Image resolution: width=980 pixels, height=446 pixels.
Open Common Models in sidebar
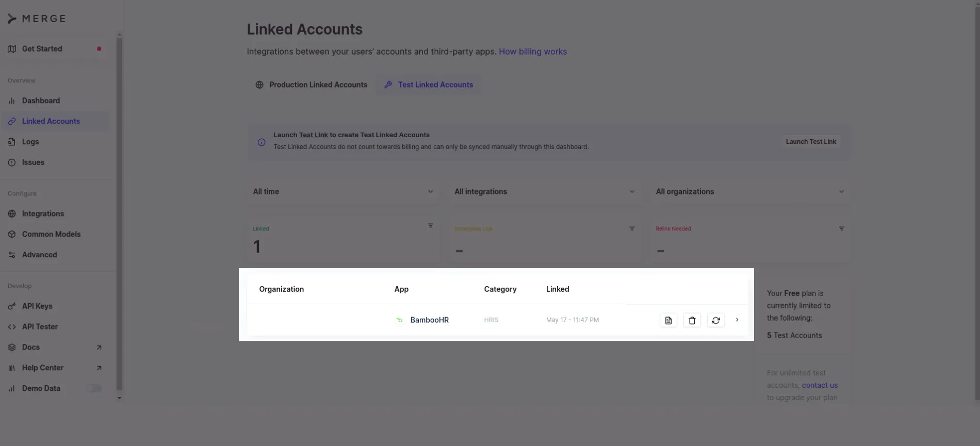[51, 234]
